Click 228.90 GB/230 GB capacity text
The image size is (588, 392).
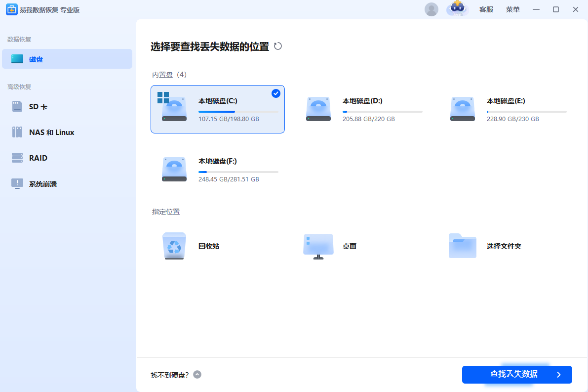[x=512, y=119]
